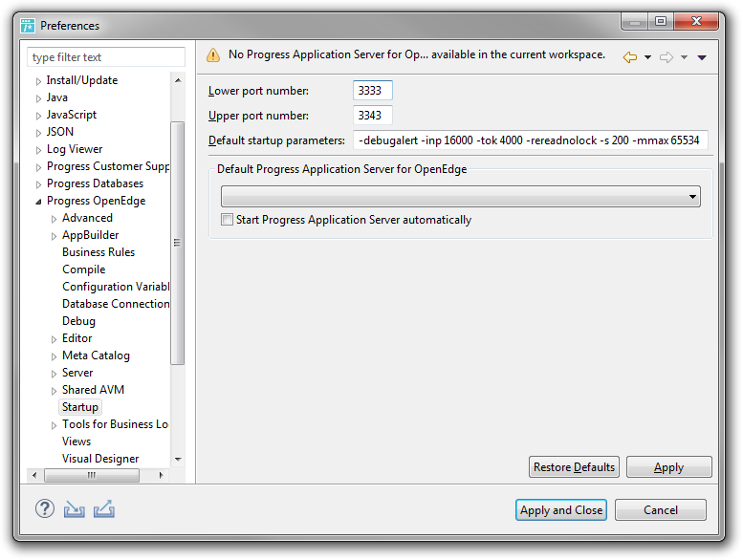Click the Apply button

tap(668, 467)
